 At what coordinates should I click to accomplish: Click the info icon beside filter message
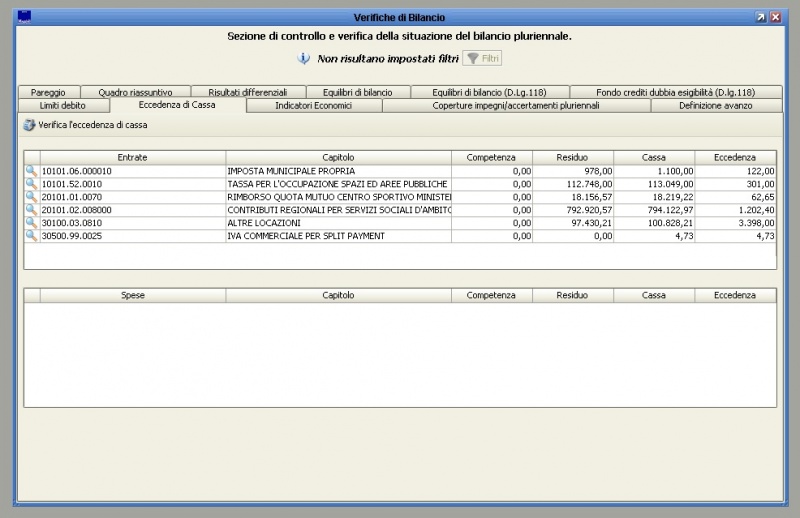304,59
